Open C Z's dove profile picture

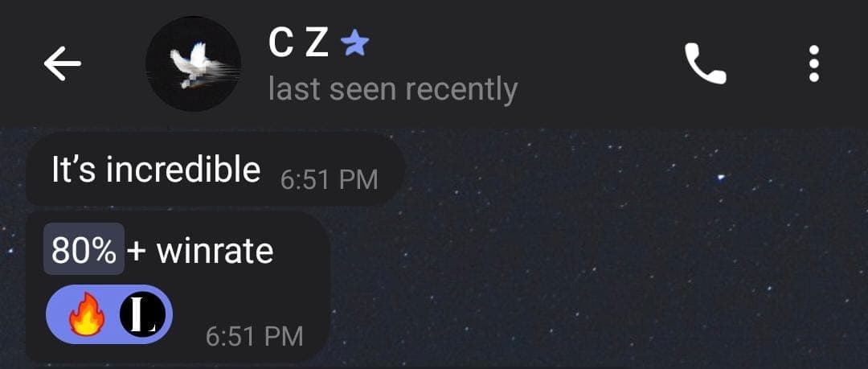pyautogui.click(x=193, y=64)
